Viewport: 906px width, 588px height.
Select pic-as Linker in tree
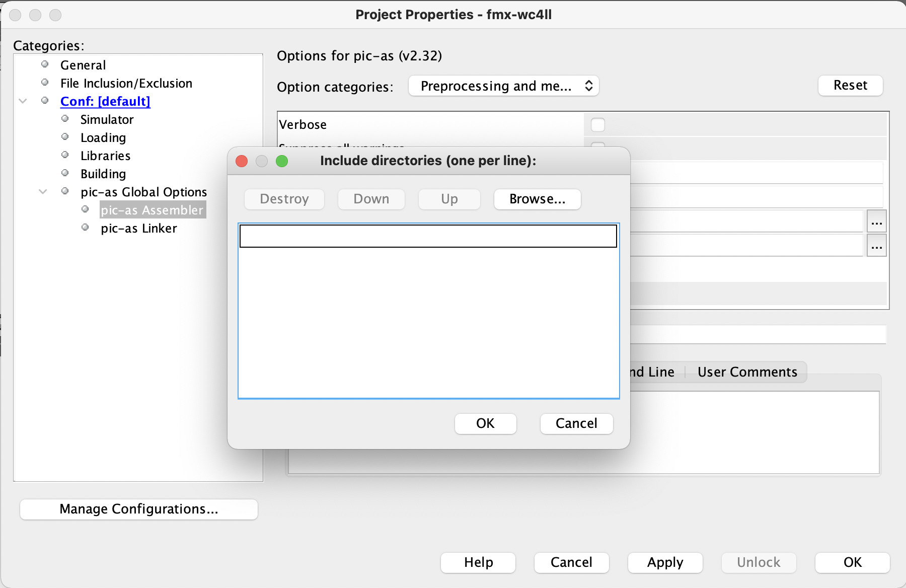138,229
